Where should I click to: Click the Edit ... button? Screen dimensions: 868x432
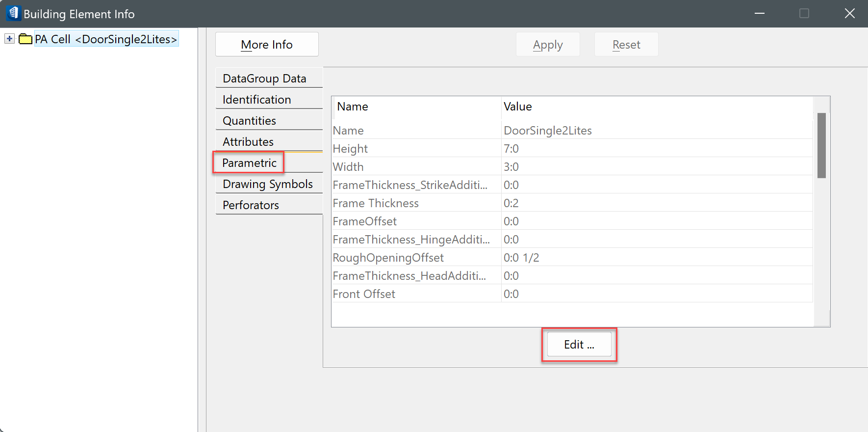[579, 345]
